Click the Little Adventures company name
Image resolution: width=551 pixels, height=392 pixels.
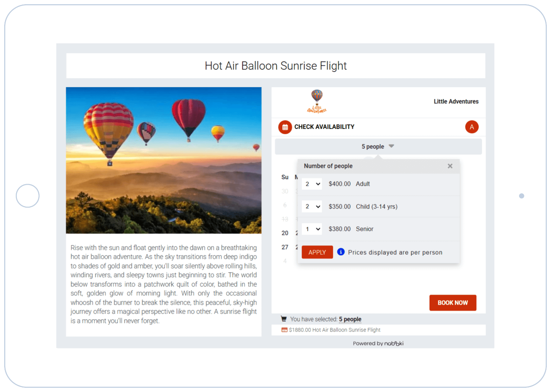pos(456,102)
